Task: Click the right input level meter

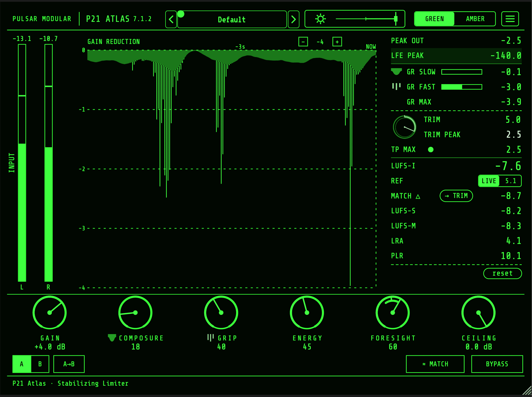Action: click(48, 163)
